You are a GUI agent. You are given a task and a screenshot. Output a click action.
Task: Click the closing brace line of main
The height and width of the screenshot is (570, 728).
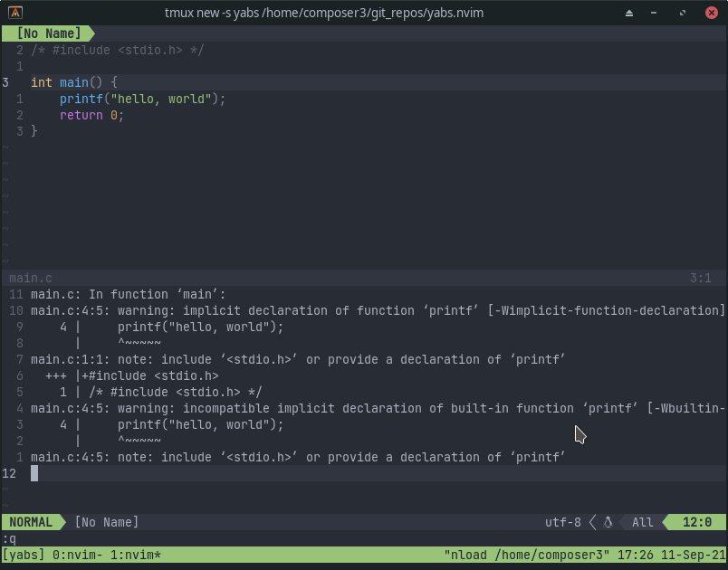click(x=34, y=131)
